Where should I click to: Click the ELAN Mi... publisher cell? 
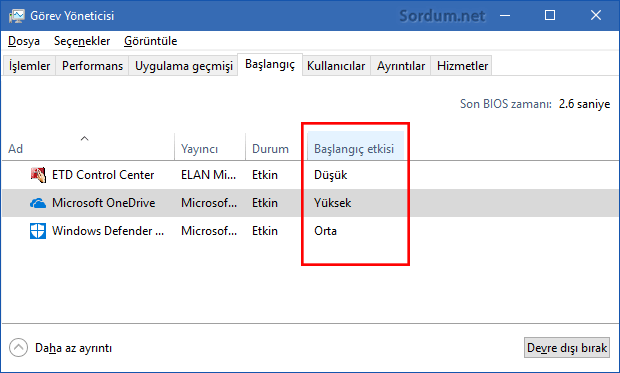(208, 175)
